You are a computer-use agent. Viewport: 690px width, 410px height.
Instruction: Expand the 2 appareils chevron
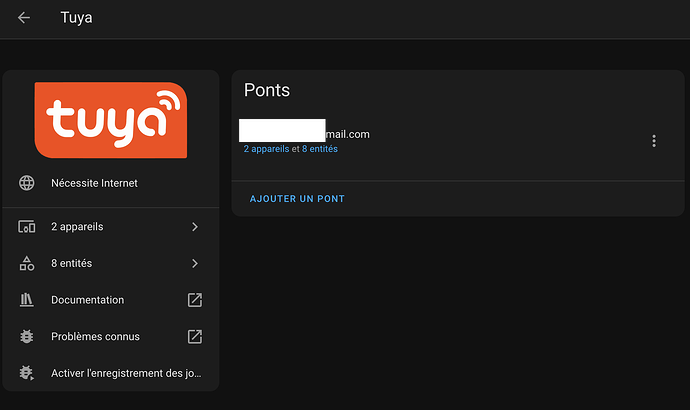click(195, 227)
